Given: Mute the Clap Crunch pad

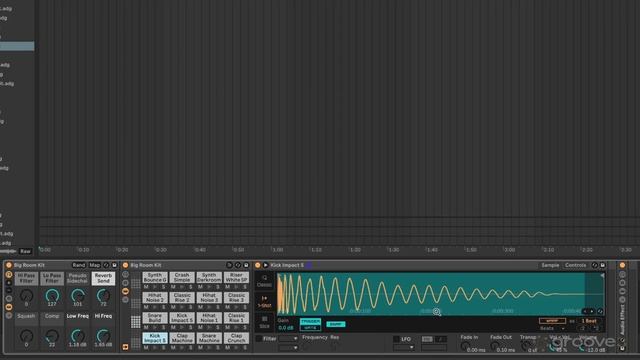Looking at the screenshot, I should pos(227,348).
